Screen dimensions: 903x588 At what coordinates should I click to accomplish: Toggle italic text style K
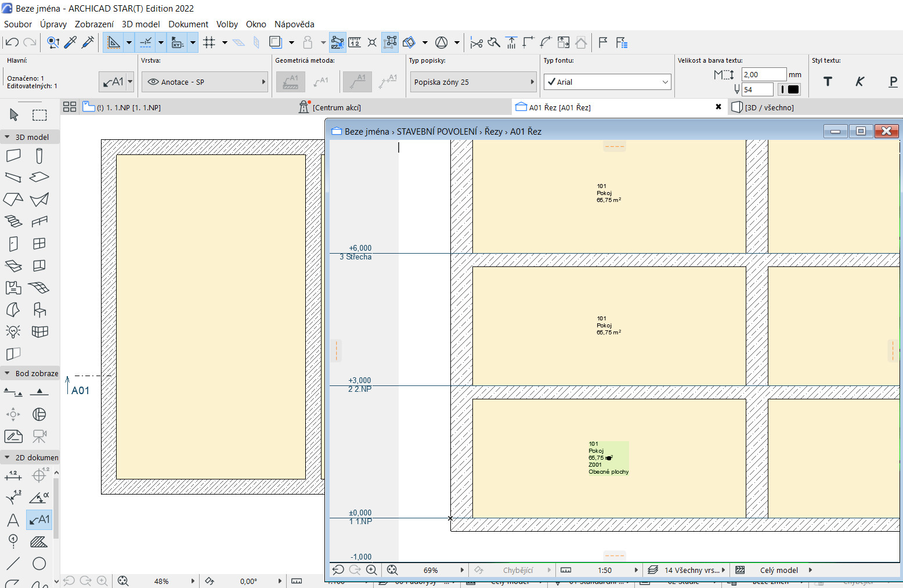pos(859,82)
